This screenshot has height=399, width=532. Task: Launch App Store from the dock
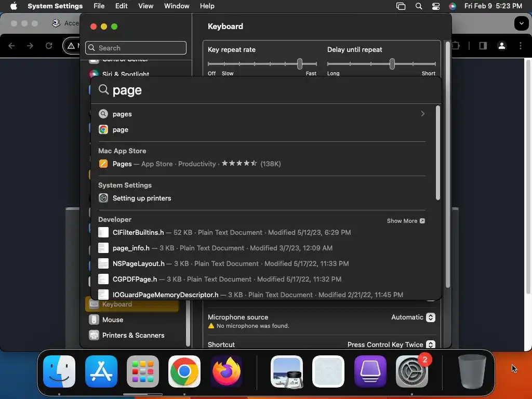(x=101, y=371)
